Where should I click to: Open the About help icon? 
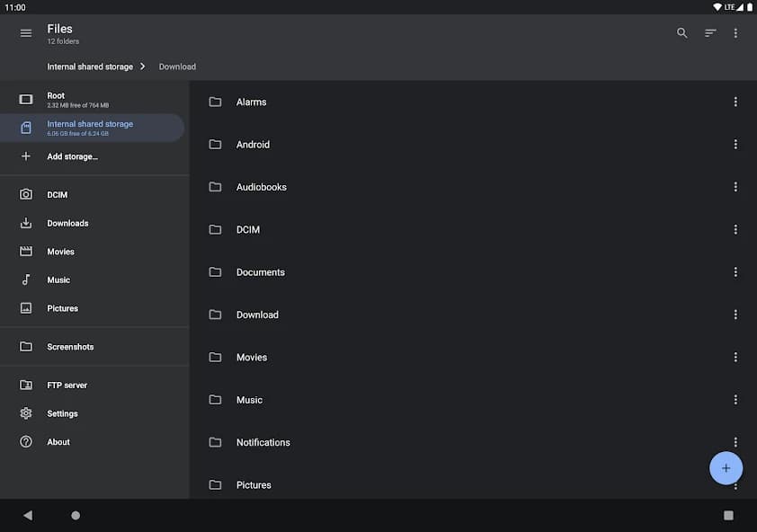26,441
